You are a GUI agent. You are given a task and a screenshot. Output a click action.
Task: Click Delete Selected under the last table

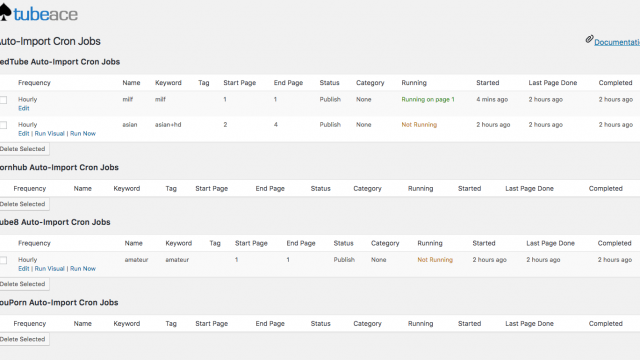24,339
